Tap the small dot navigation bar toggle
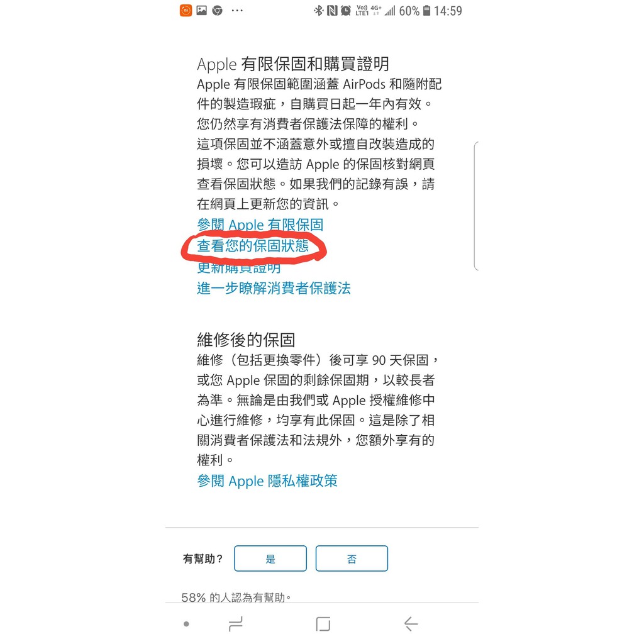Screen dimensions: 644x644 point(186,624)
